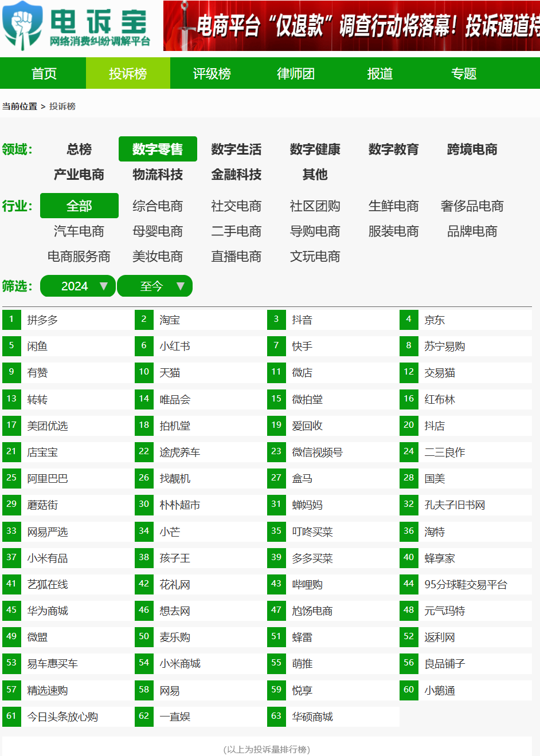
Task: Open the rank 52 返利网 entry
Action: point(465,637)
